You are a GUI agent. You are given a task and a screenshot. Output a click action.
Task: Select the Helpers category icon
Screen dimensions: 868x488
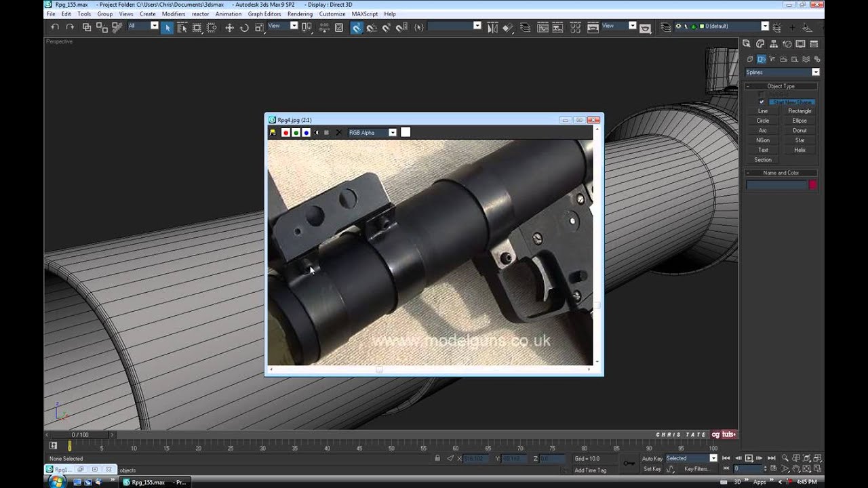pyautogui.click(x=795, y=60)
